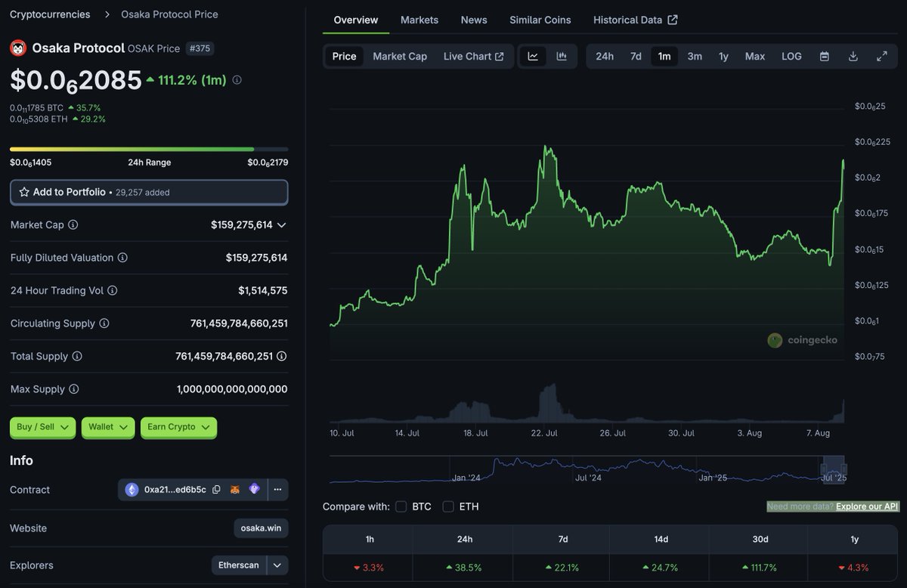Viewport: 907px width, 588px height.
Task: Click the external link icon on Historical Data
Action: coord(673,20)
